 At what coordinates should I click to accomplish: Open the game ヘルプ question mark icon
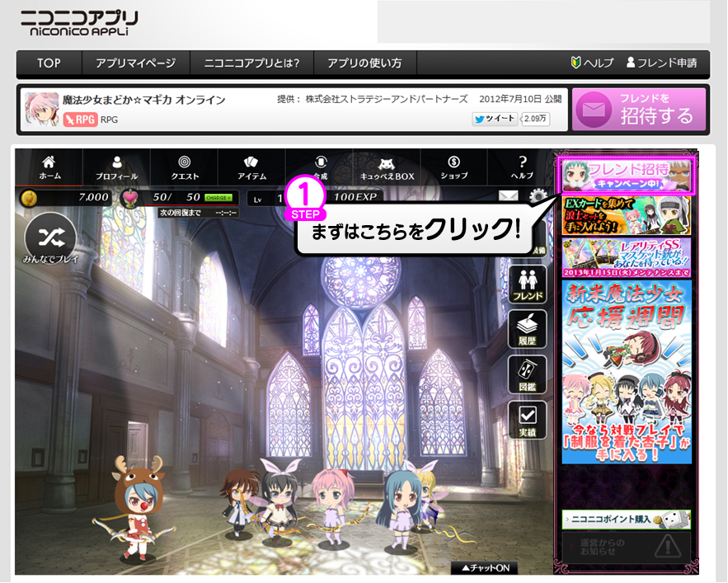tap(522, 167)
